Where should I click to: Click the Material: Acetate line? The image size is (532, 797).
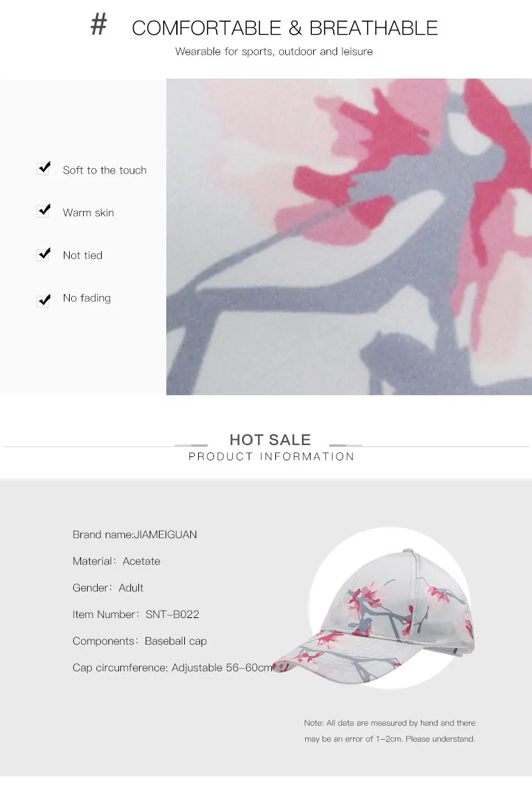pos(116,561)
